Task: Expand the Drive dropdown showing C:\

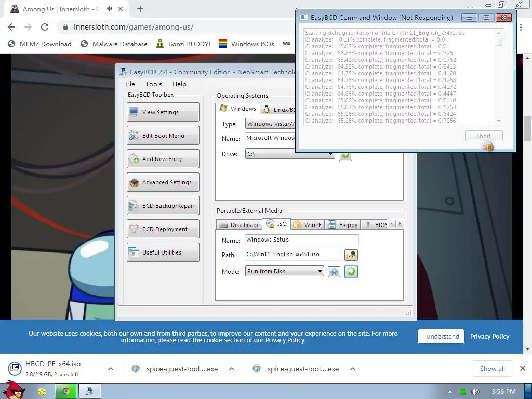Action: pos(290,154)
